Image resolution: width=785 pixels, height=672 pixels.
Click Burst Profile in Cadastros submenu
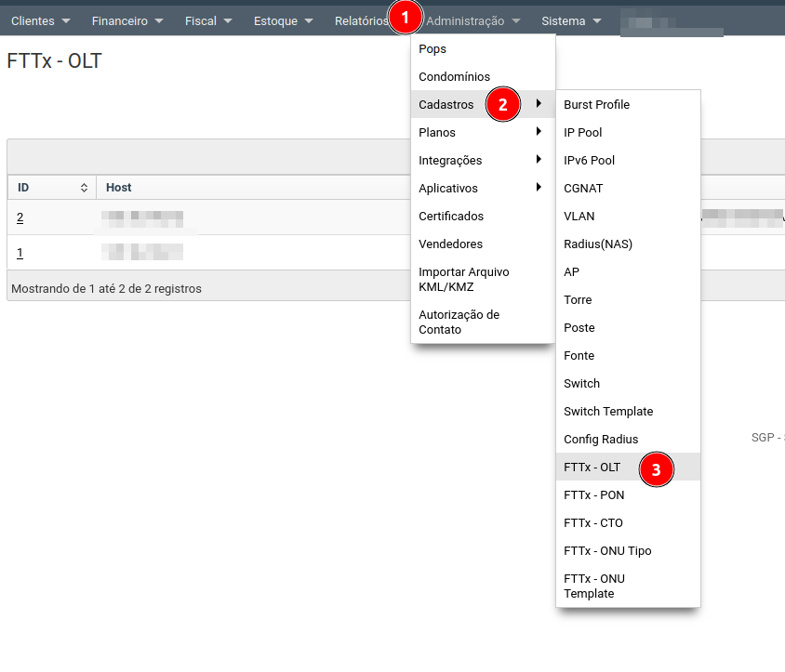tap(596, 104)
